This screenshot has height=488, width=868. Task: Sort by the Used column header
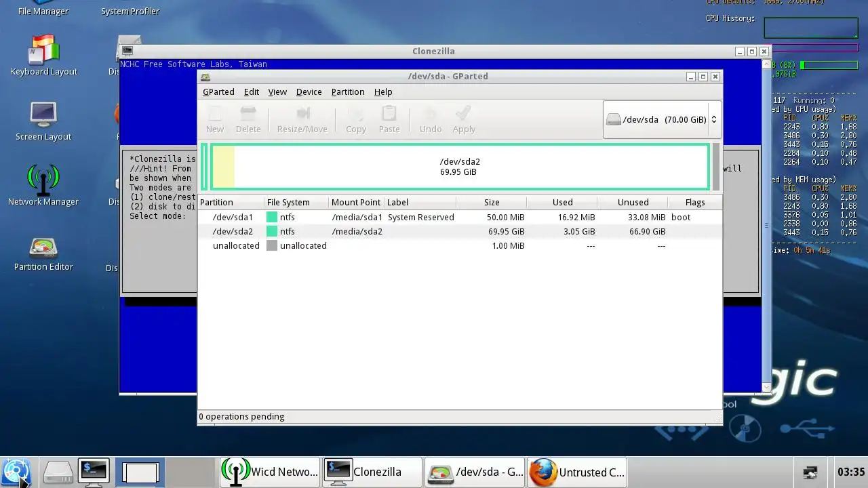click(561, 202)
